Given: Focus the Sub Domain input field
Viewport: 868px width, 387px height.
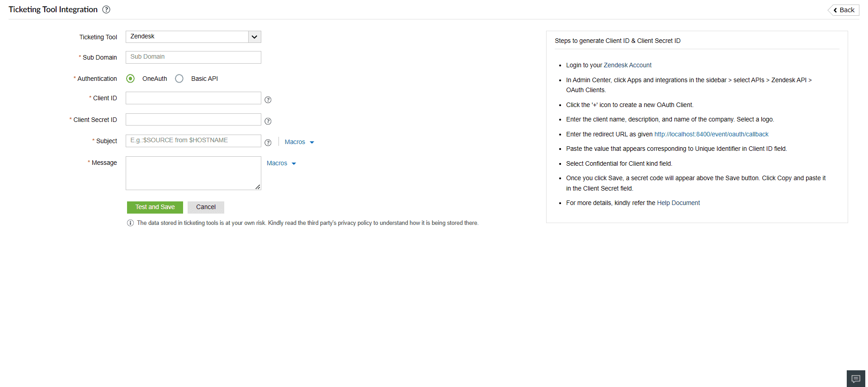Looking at the screenshot, I should point(193,57).
